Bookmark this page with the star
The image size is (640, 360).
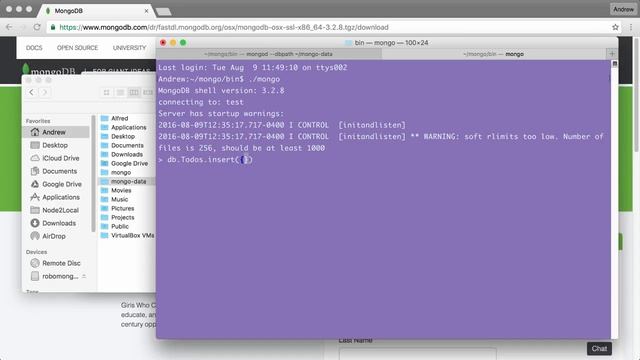click(x=615, y=27)
